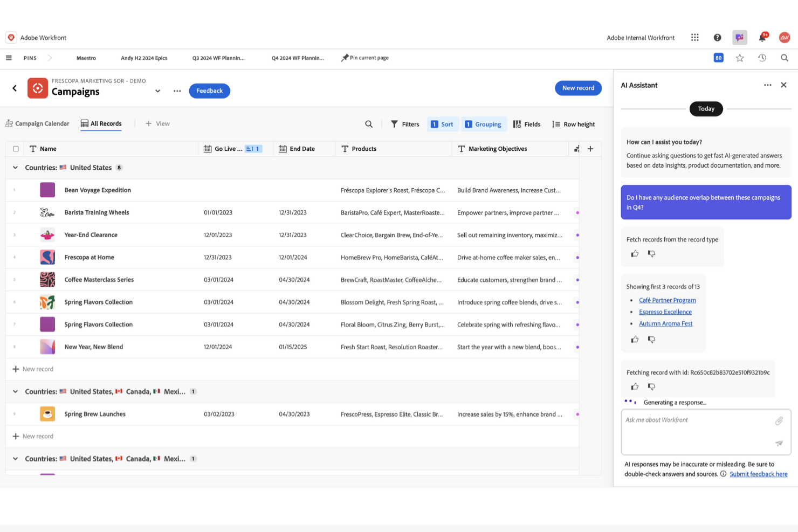This screenshot has width=798, height=532.
Task: Collapse the group containing Spring Brew Launches
Action: click(15, 392)
